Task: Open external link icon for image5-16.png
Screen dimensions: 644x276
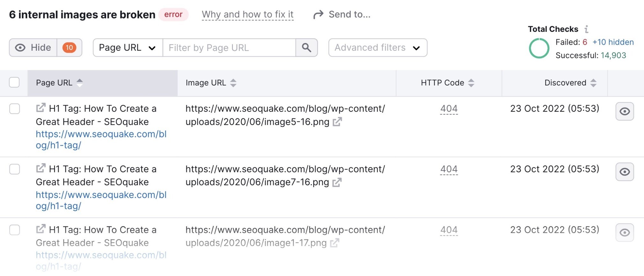Action: 337,122
